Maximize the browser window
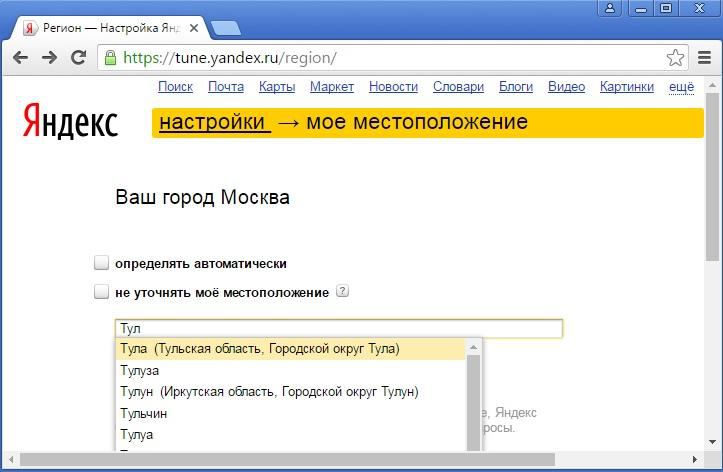This screenshot has height=472, width=723. pyautogui.click(x=666, y=8)
